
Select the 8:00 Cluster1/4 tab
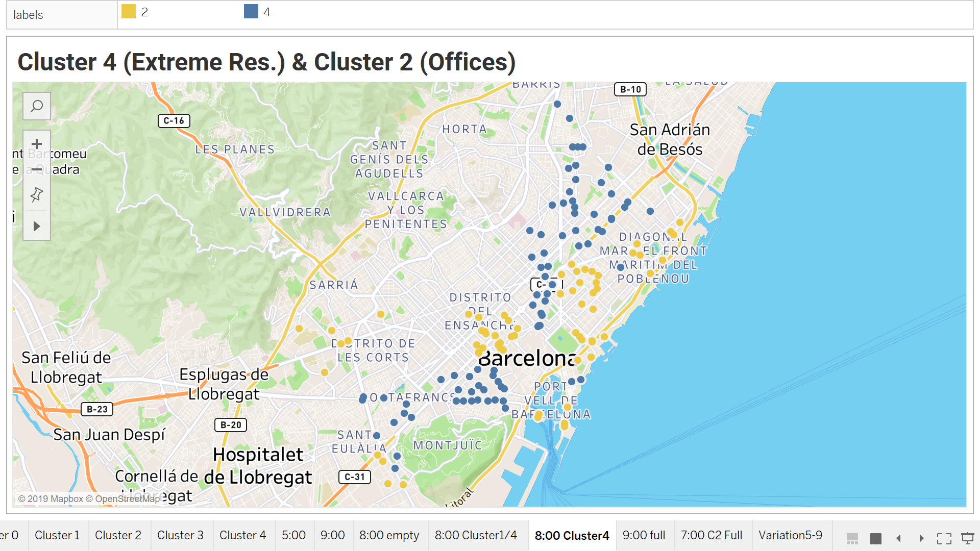[x=476, y=535]
